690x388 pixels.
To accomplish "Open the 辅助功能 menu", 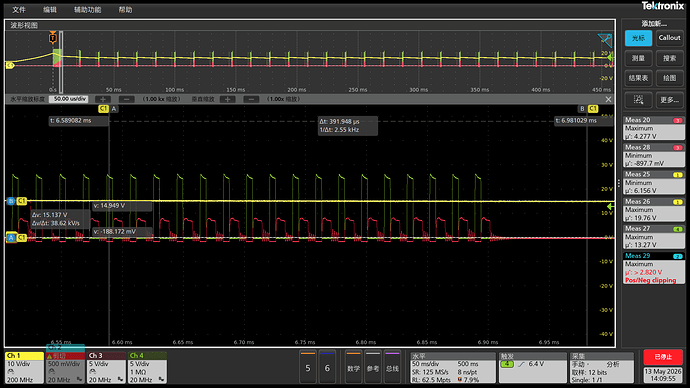I will (87, 9).
